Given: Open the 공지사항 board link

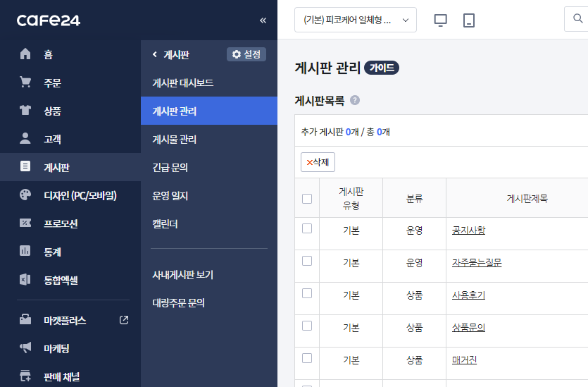Looking at the screenshot, I should (x=469, y=230).
